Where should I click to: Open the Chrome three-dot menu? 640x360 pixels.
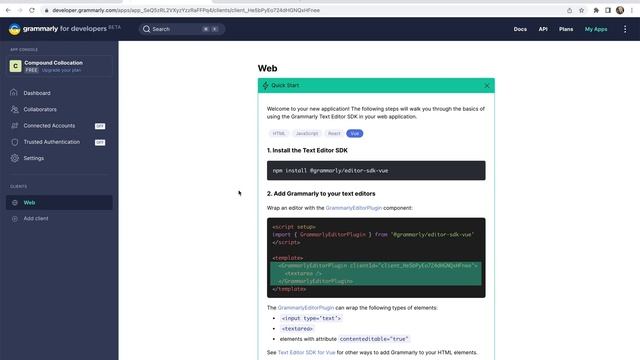pos(632,10)
